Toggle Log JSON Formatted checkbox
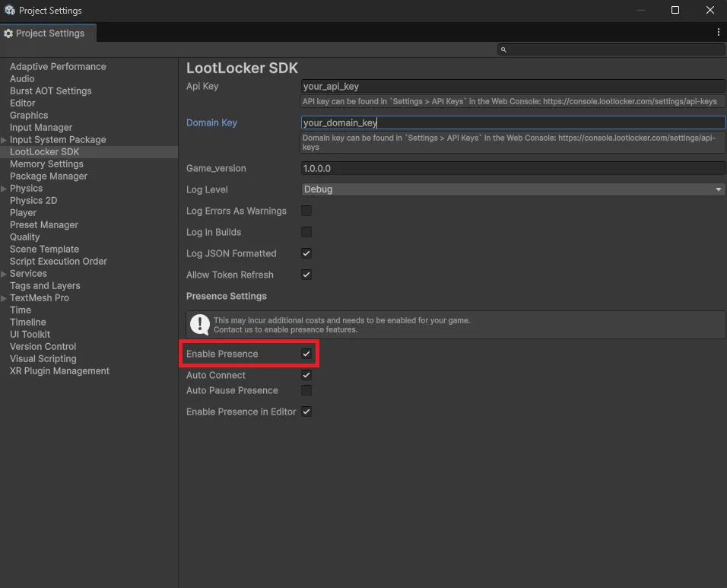The image size is (727, 588). click(x=306, y=253)
